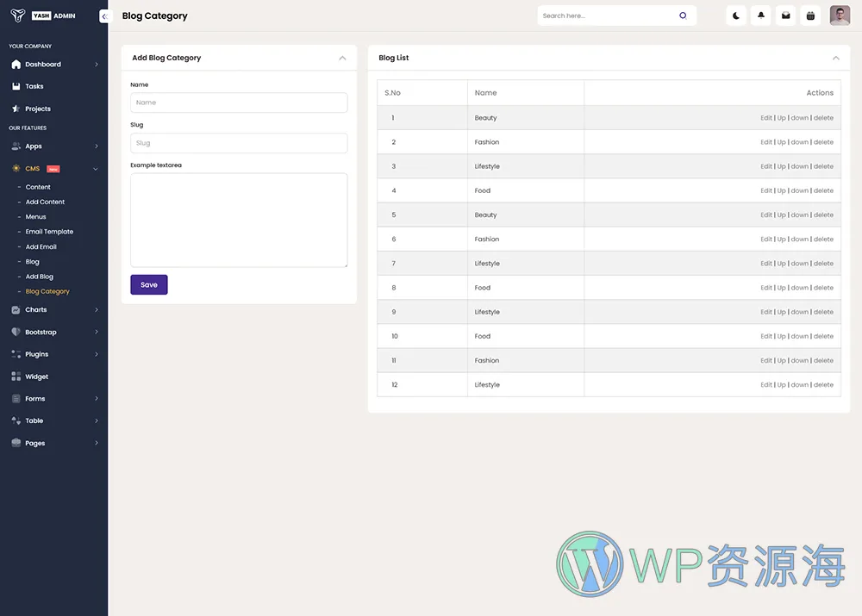Open notifications via the bell icon
The height and width of the screenshot is (616, 862).
click(761, 16)
